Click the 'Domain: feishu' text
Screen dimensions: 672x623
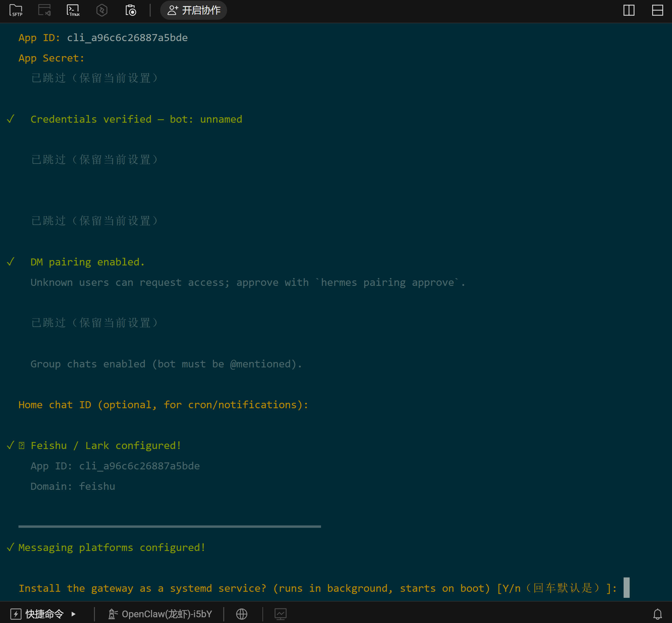(x=73, y=486)
